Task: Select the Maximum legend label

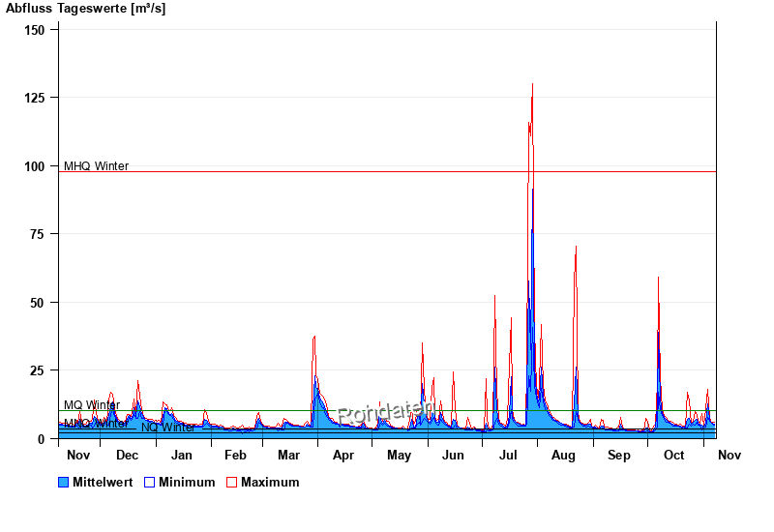Action: [x=270, y=482]
